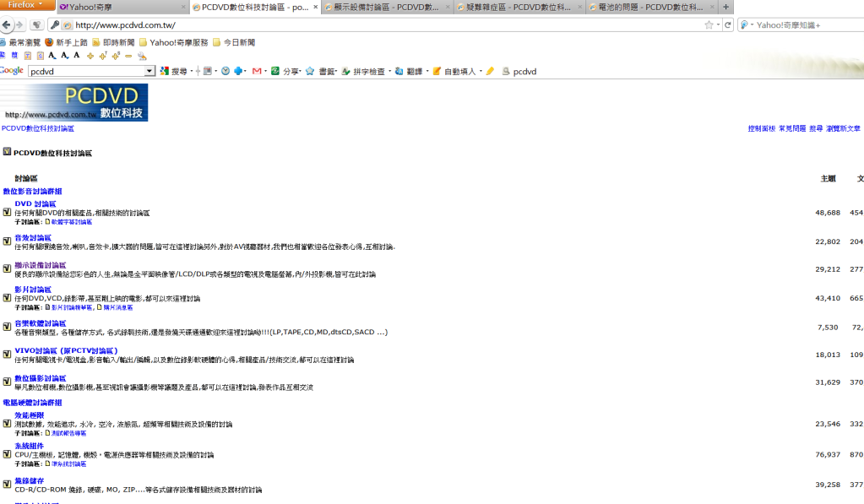The width and height of the screenshot is (864, 504).
Task: Click the status icon beside DVD 討論區
Action: click(7, 213)
